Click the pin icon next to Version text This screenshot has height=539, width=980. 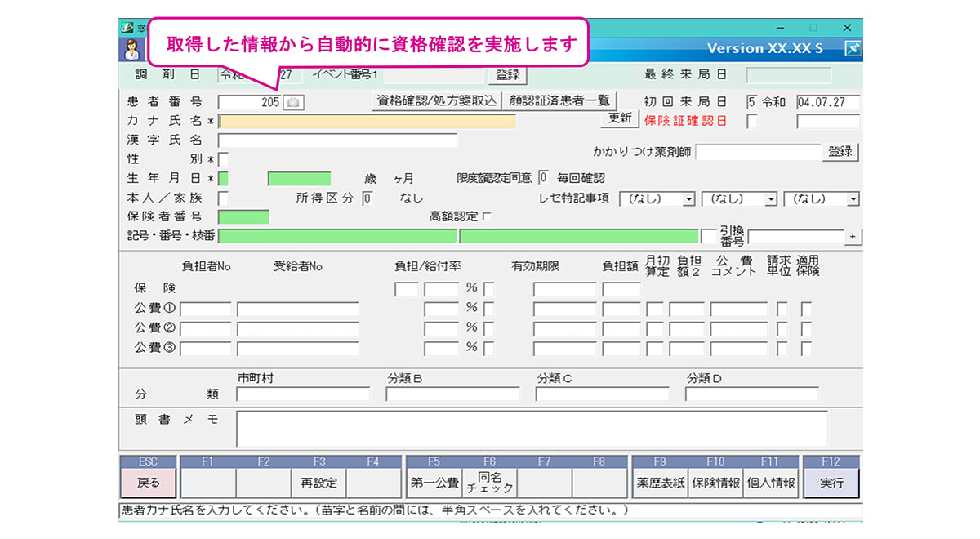[852, 48]
